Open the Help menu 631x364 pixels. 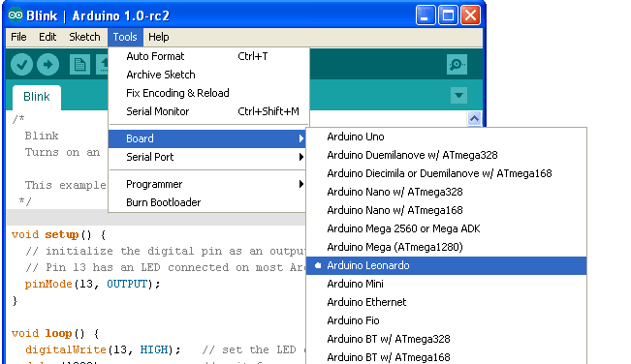[159, 37]
